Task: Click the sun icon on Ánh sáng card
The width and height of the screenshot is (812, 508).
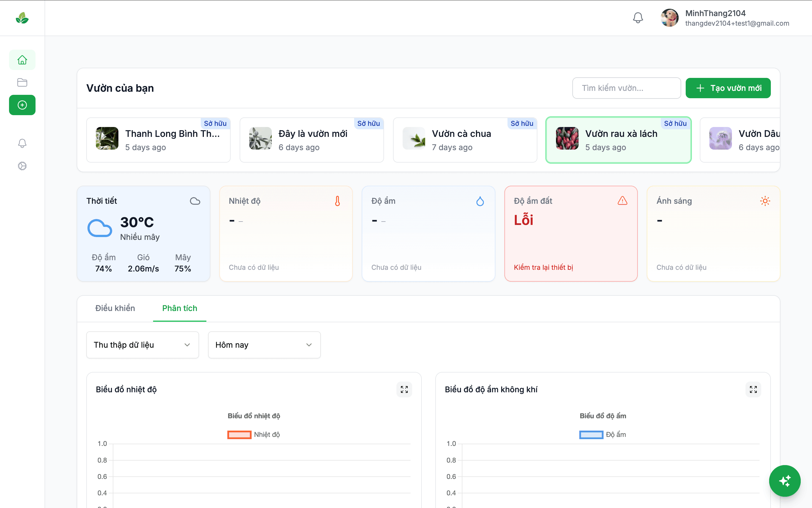Action: click(x=765, y=201)
